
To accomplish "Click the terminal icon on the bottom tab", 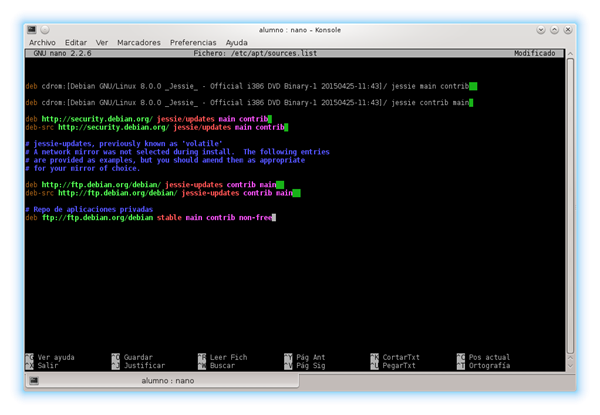I will pos(34,381).
